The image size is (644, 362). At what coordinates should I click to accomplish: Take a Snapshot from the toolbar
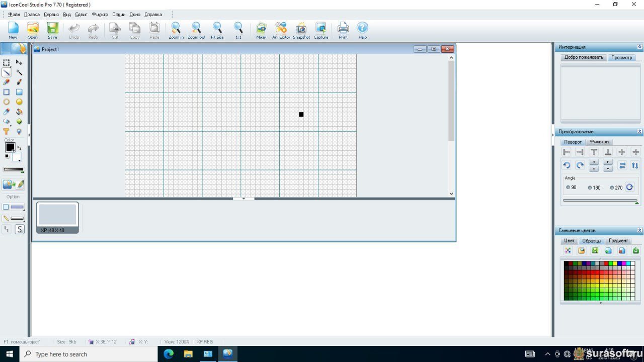[301, 30]
